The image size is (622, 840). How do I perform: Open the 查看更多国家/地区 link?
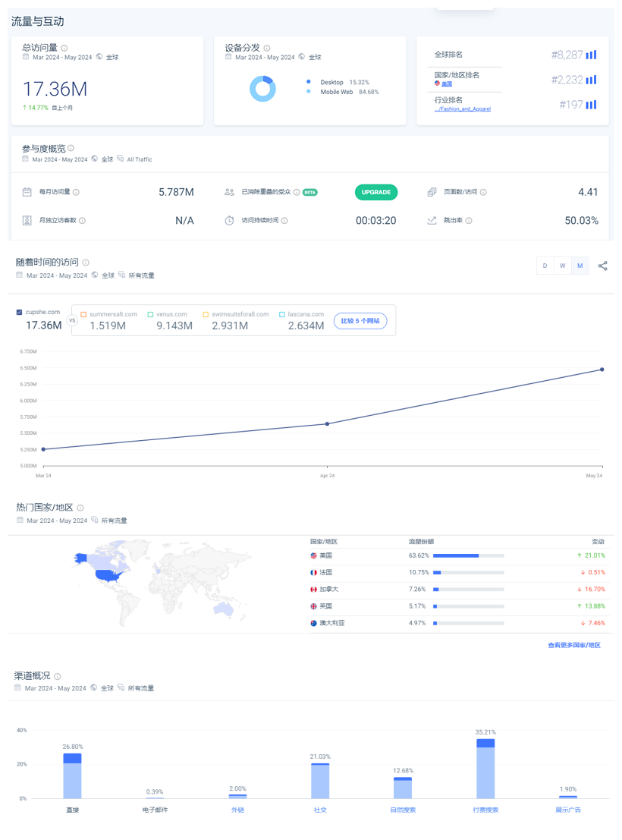pyautogui.click(x=573, y=643)
